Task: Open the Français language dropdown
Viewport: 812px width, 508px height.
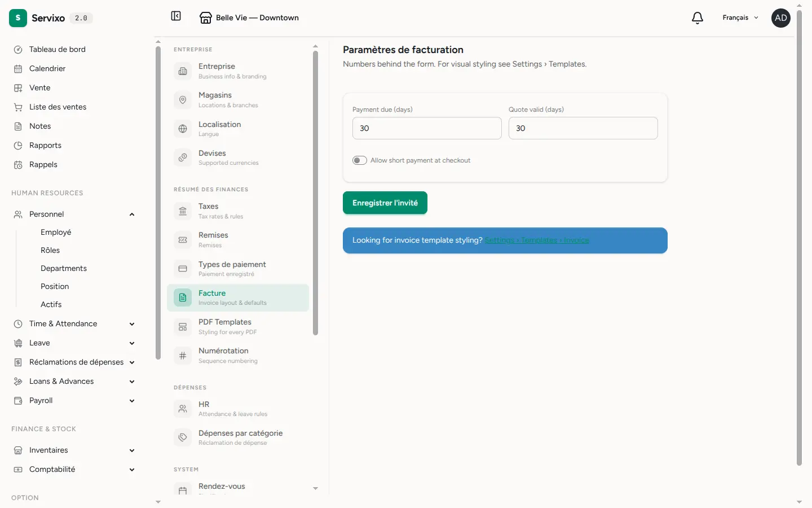Action: [740, 18]
